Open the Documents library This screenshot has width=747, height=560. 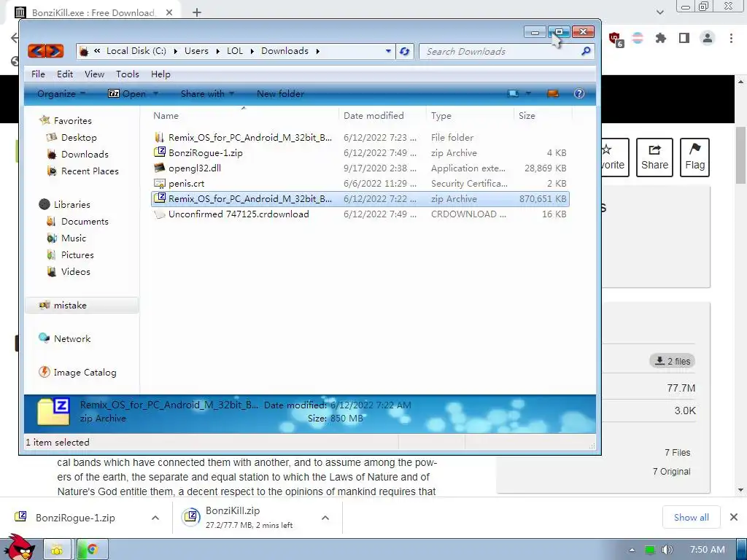point(85,222)
